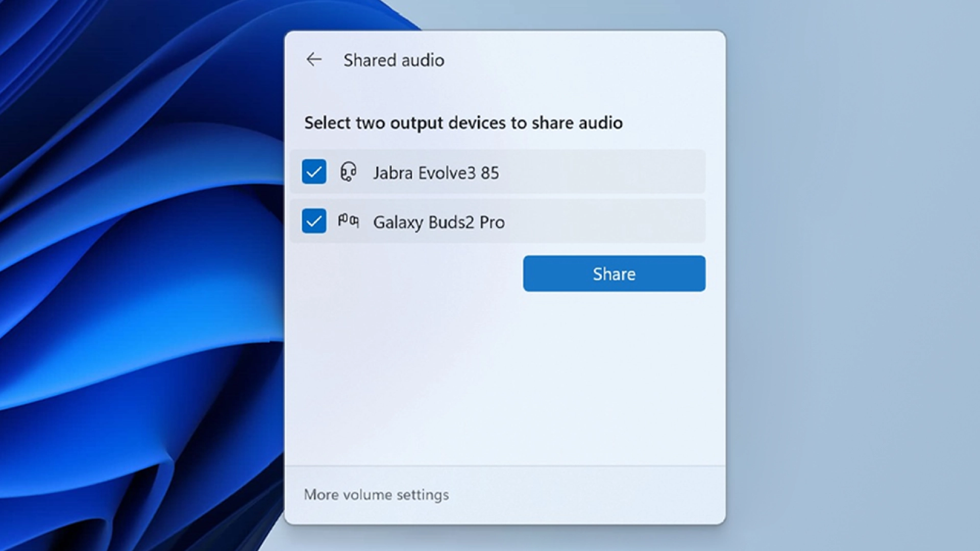The image size is (980, 551).
Task: Uncheck the Jabra Evolve3 85 checkbox
Action: pyautogui.click(x=314, y=172)
